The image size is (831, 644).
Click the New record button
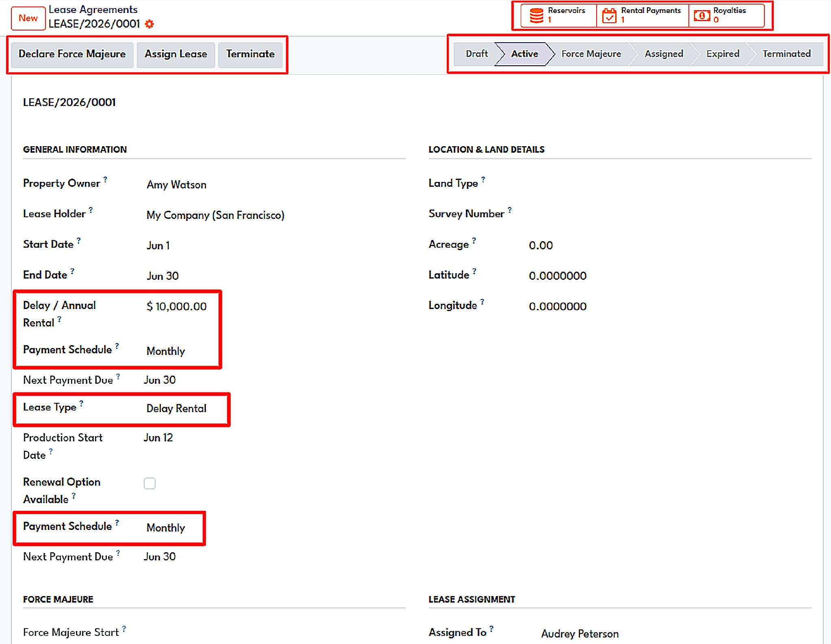[x=28, y=18]
